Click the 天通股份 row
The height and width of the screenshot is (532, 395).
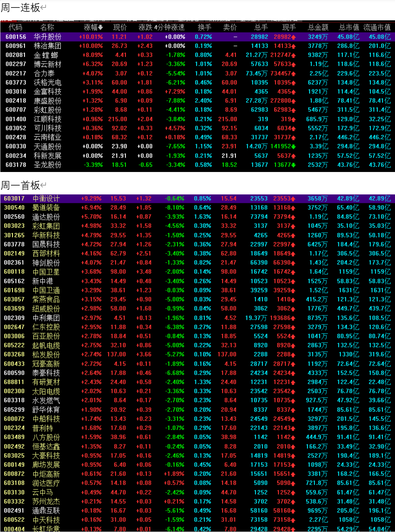(x=197, y=147)
